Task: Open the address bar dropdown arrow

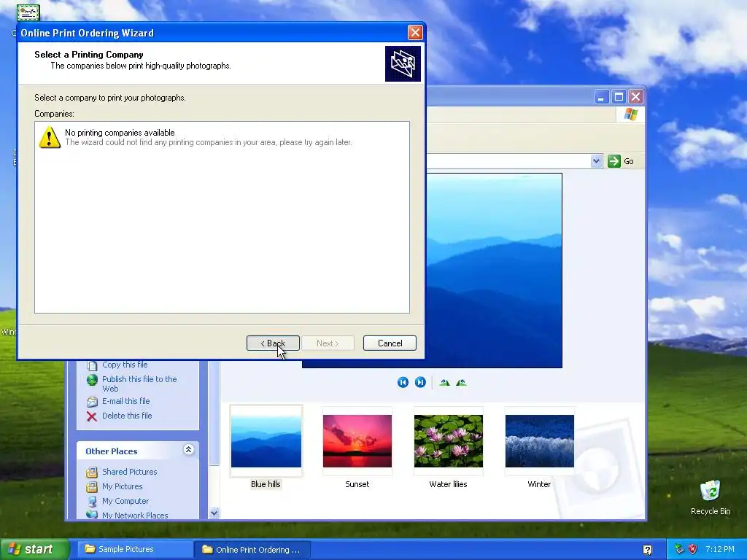Action: point(597,161)
